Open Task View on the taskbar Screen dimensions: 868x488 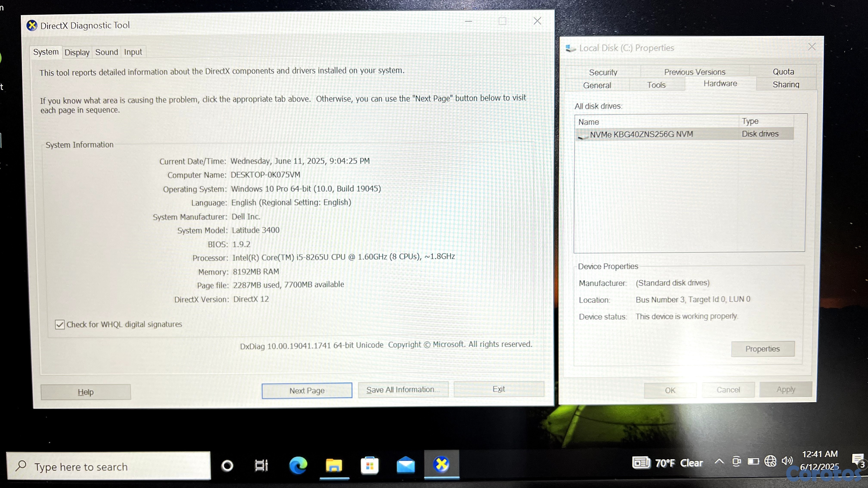coord(261,465)
